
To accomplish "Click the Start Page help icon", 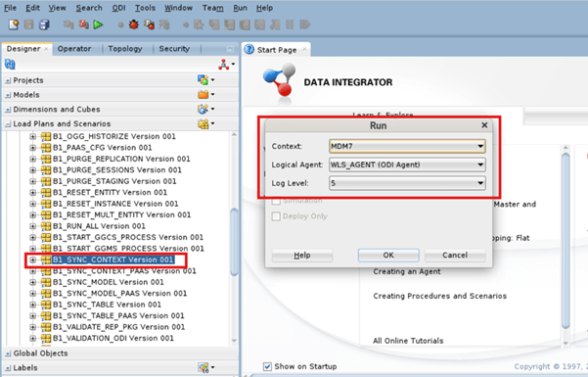I will pos(249,49).
